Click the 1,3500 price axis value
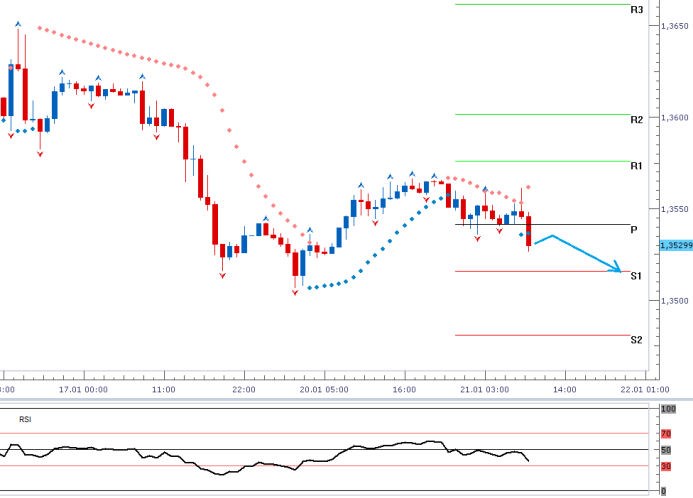This screenshot has height=498, width=693. (x=674, y=301)
